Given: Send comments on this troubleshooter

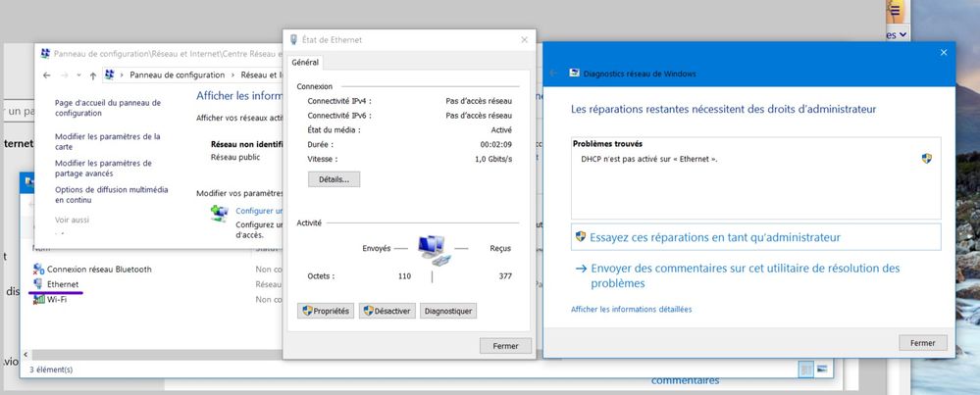Looking at the screenshot, I should point(745,275).
